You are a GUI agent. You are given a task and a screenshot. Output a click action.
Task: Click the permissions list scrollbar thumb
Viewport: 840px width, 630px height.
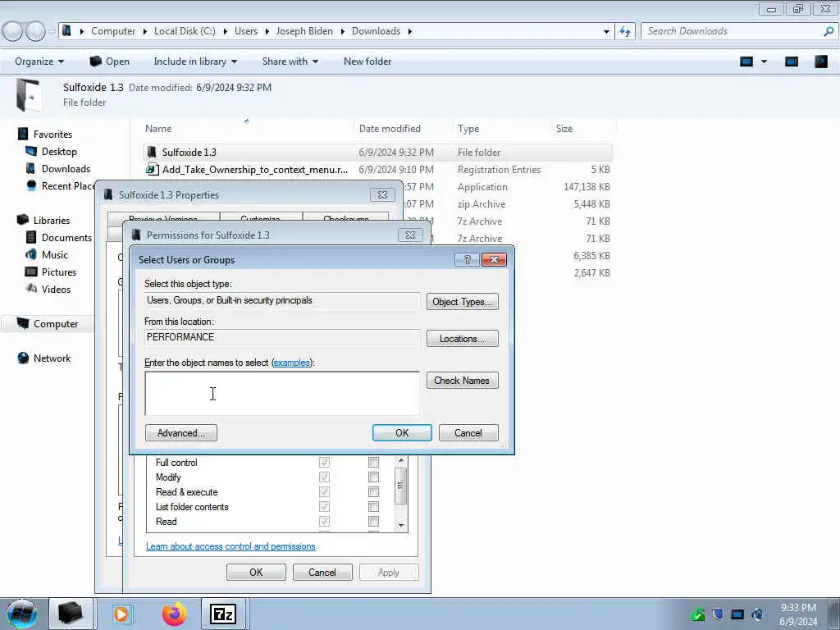(x=401, y=486)
